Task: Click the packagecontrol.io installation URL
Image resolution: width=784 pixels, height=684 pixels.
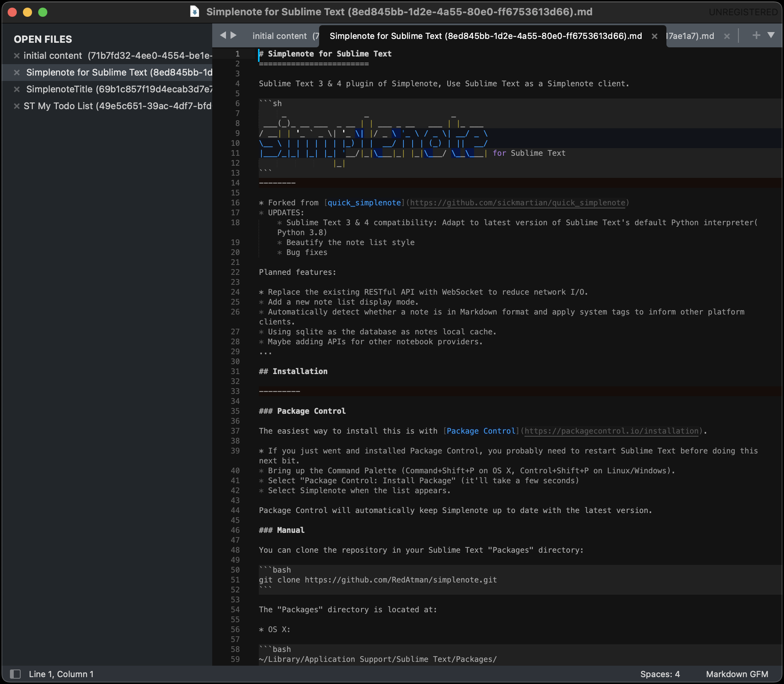Action: point(611,431)
